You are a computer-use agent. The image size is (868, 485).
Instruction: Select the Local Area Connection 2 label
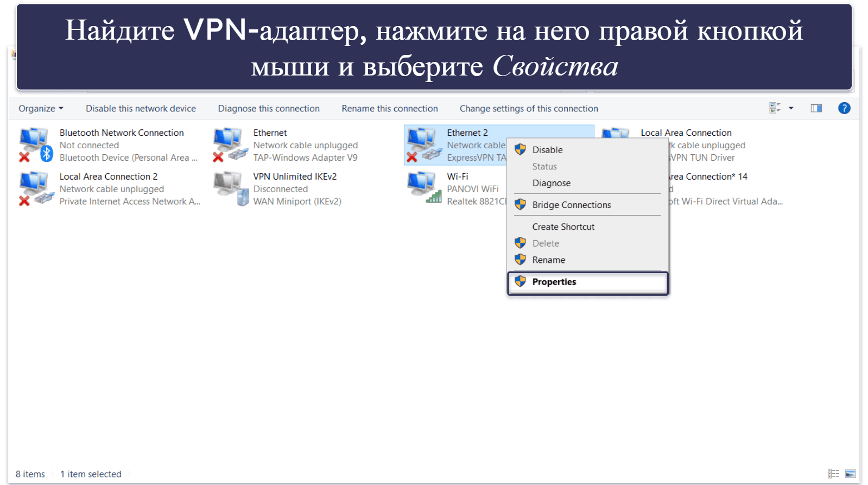click(109, 177)
